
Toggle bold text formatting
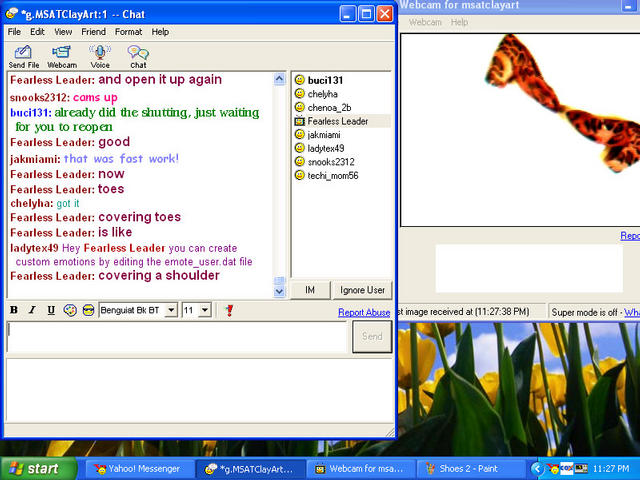tap(14, 310)
